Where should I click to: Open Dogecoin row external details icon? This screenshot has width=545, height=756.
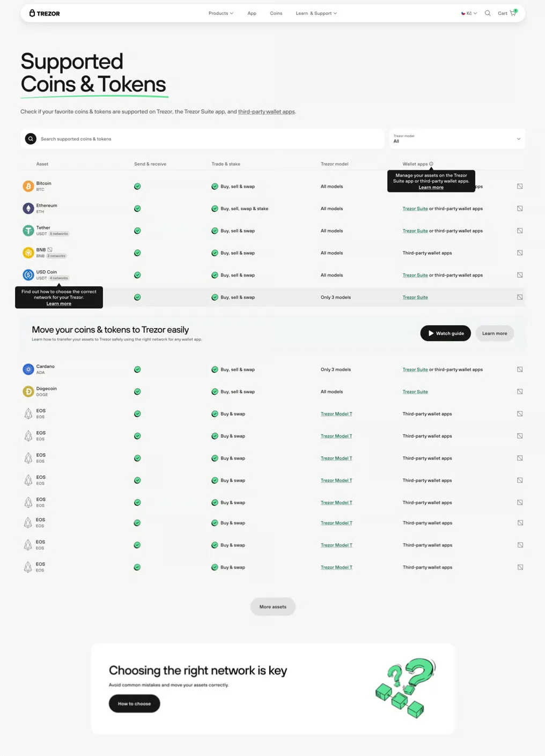pos(520,392)
